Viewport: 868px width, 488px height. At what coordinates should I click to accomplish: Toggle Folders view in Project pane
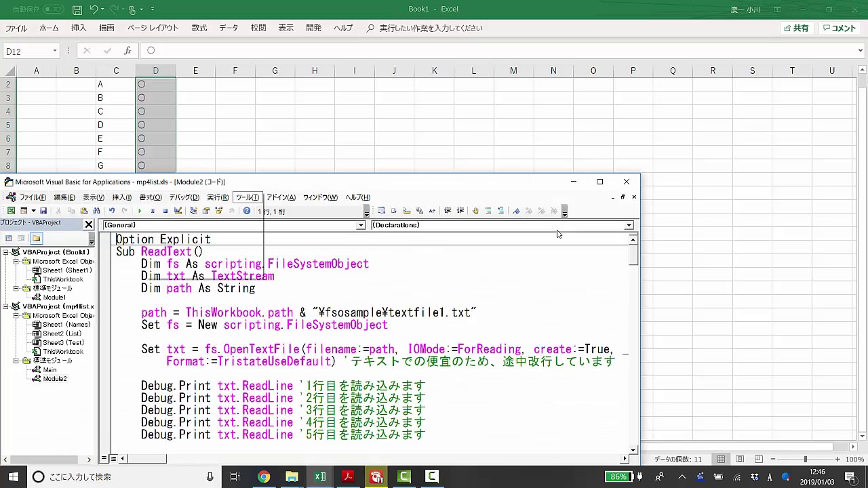[36, 238]
